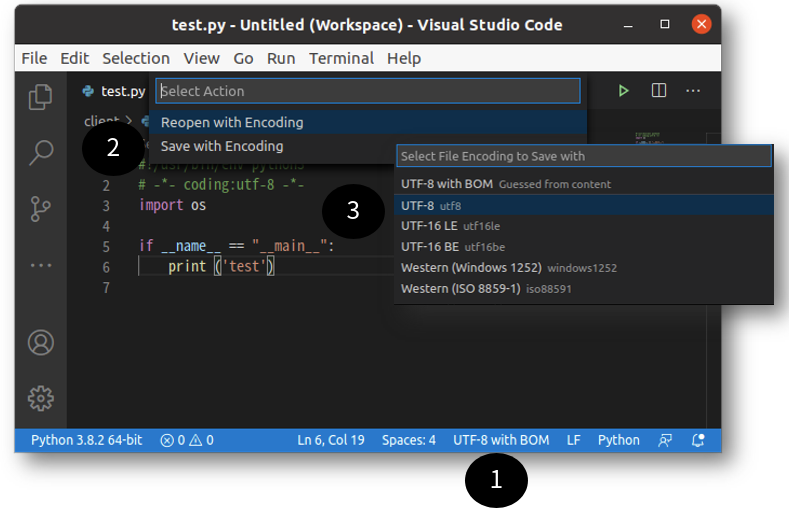Open the Help menu
Viewport: 789px width, 527px height.
(x=404, y=58)
